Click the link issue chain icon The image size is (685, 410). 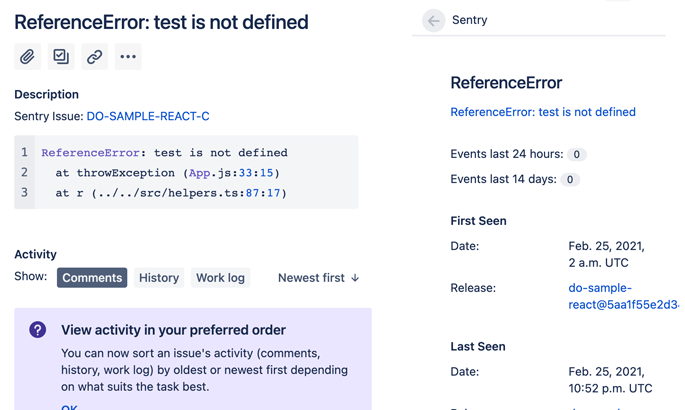94,57
